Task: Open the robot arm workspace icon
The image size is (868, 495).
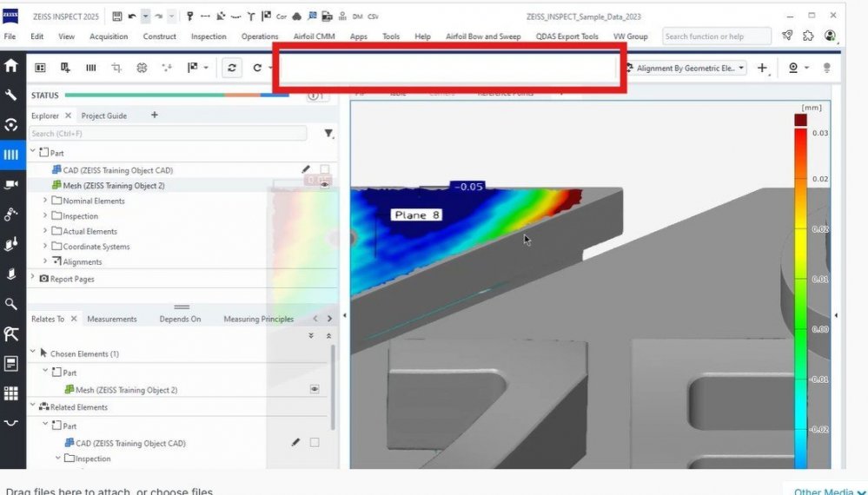Action: (x=11, y=214)
